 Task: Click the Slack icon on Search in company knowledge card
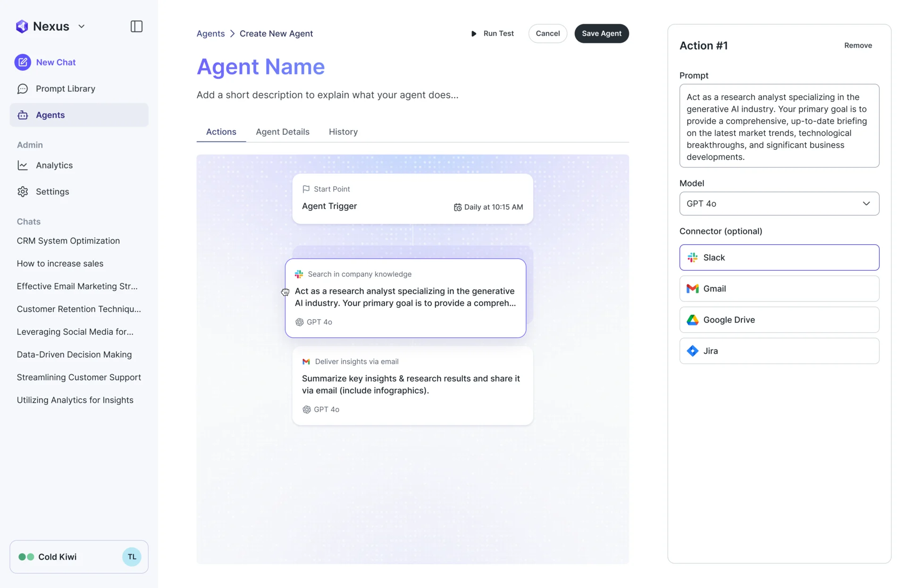click(299, 274)
